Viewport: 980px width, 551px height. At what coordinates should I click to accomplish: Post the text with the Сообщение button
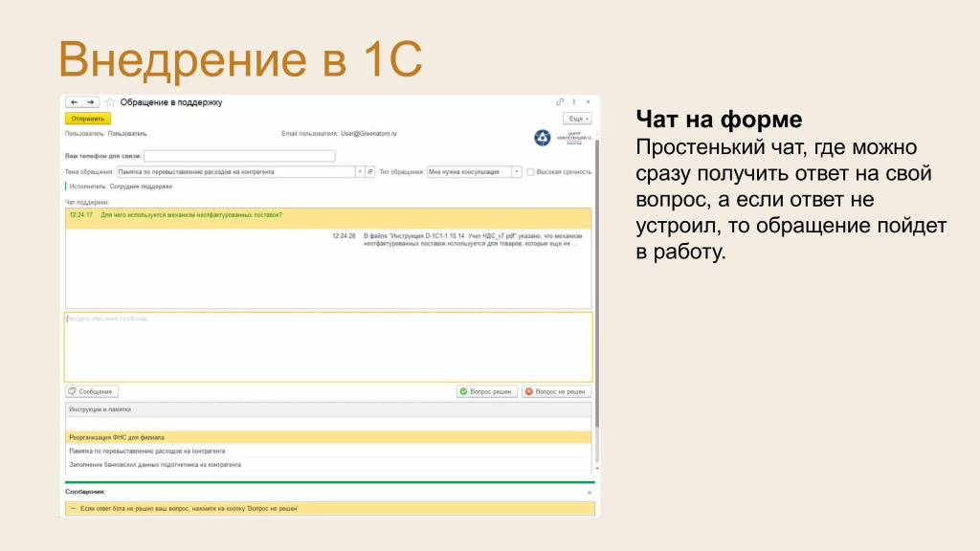click(x=92, y=391)
